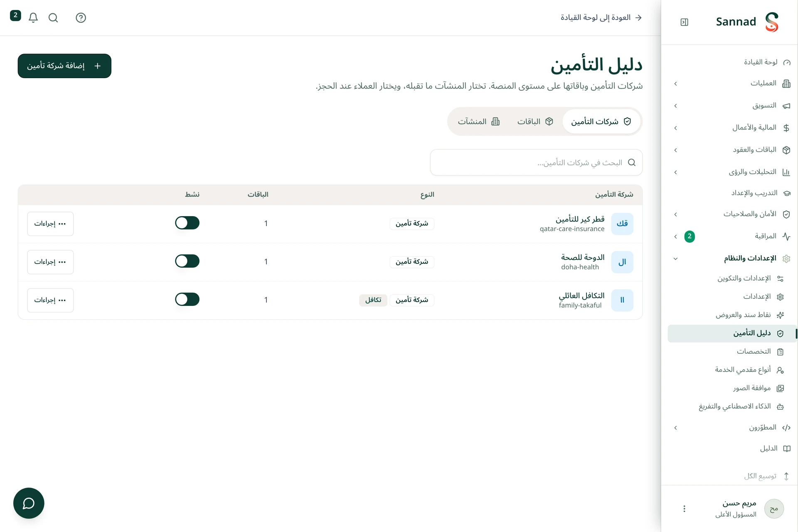This screenshot has width=798, height=532.
Task: Click the مج user avatar
Action: pyautogui.click(x=774, y=509)
